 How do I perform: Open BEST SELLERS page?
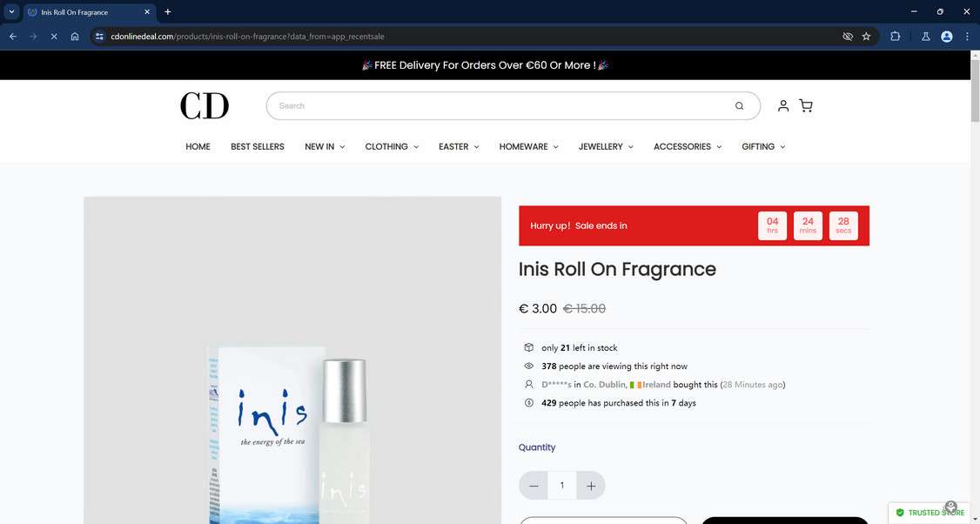point(258,146)
